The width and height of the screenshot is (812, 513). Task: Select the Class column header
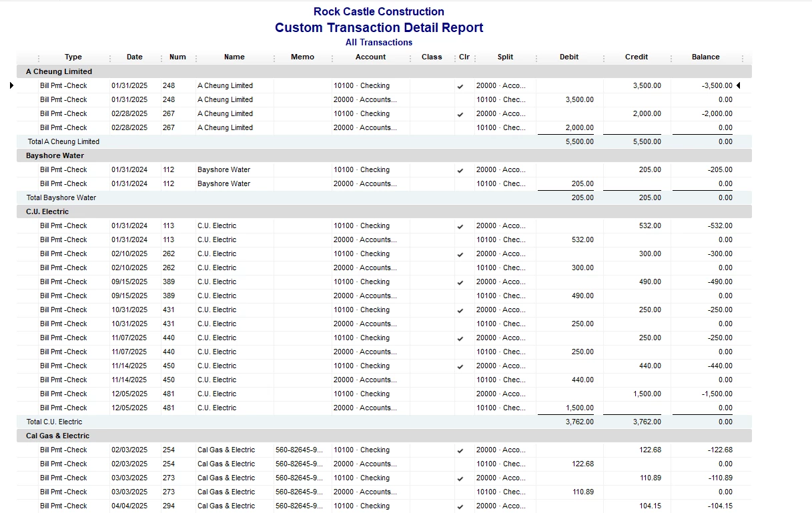click(x=432, y=57)
